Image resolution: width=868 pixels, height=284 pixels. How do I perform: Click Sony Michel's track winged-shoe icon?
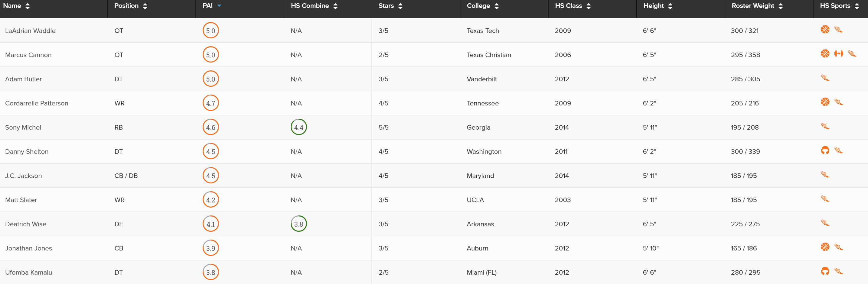[x=825, y=126]
